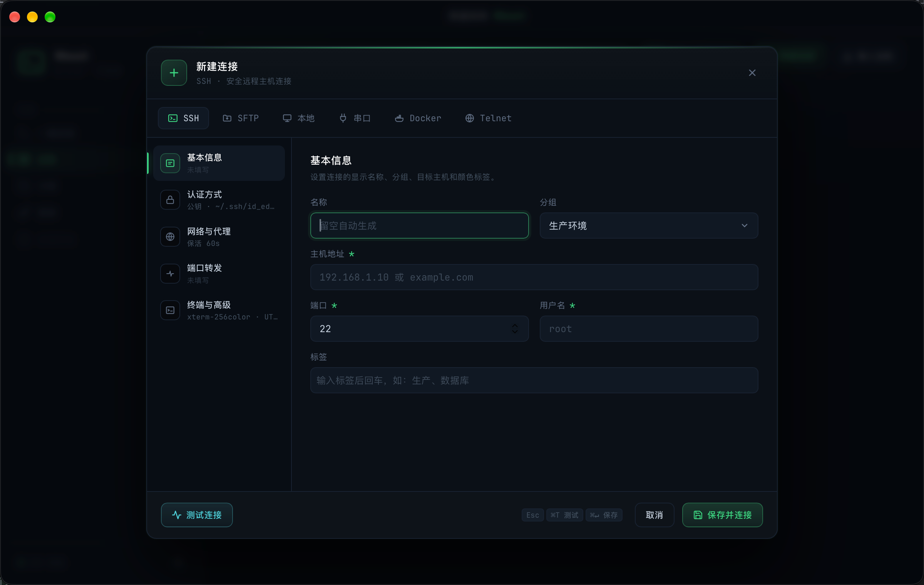The height and width of the screenshot is (585, 924).
Task: Click the 保存并连接 button
Action: (722, 515)
